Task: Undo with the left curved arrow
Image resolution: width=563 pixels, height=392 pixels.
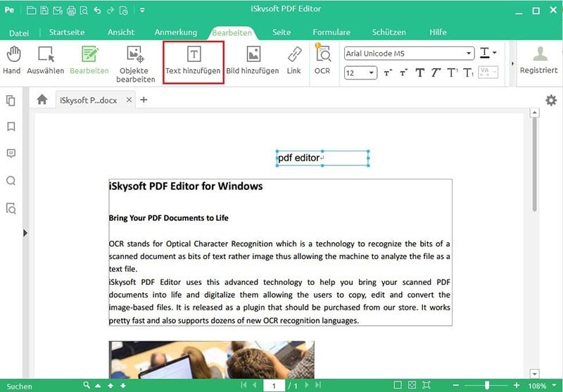Action: click(x=97, y=11)
